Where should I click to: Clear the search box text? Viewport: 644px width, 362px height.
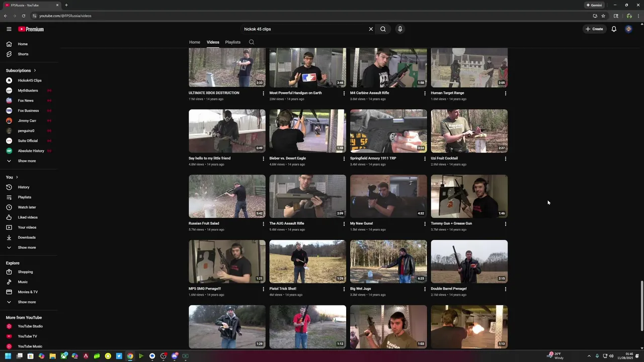[x=371, y=29]
